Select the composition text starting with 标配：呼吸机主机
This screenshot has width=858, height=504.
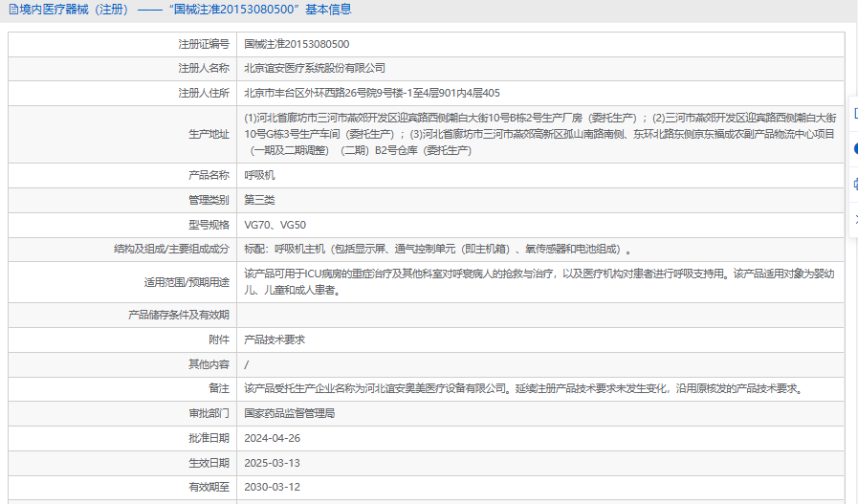[438, 250]
